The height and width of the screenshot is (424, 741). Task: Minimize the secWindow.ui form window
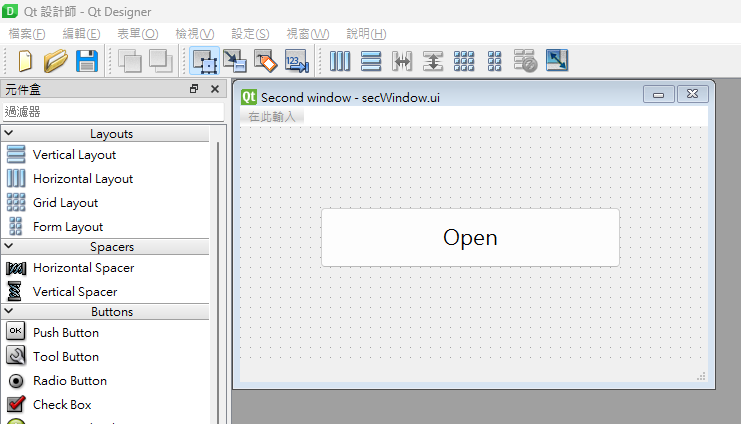click(658, 95)
